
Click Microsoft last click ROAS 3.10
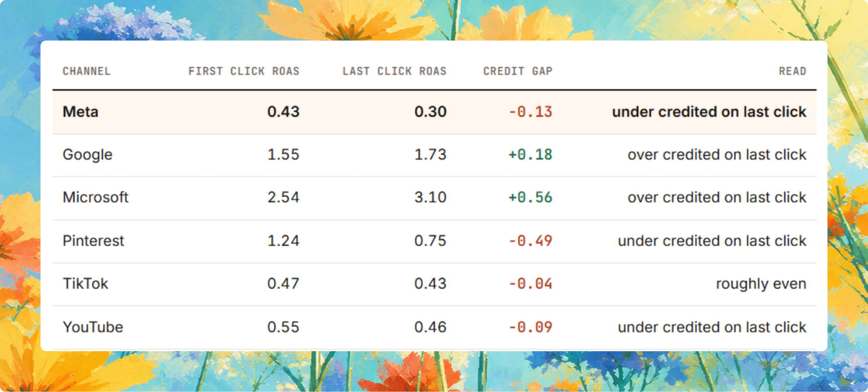[x=431, y=198]
